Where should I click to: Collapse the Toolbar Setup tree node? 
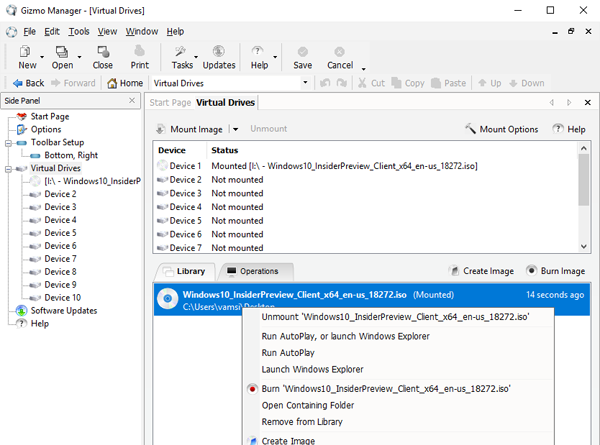click(8, 143)
